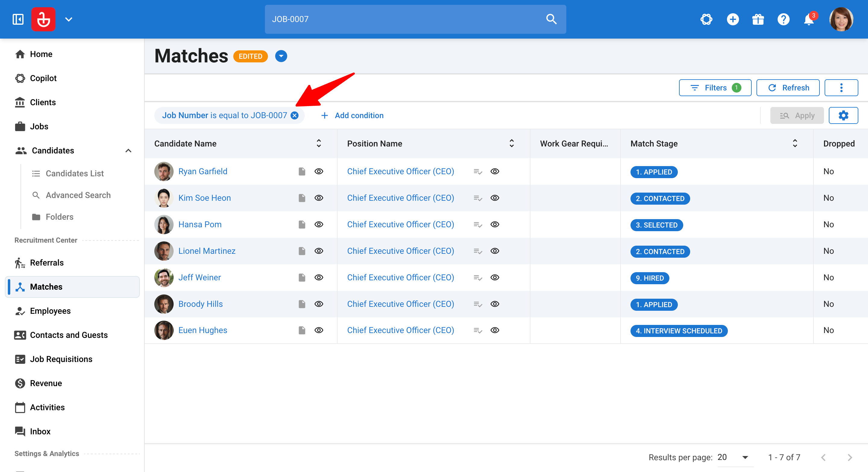This screenshot has width=868, height=472.
Task: Open Ryan Garfield's resume document icon
Action: coord(302,171)
